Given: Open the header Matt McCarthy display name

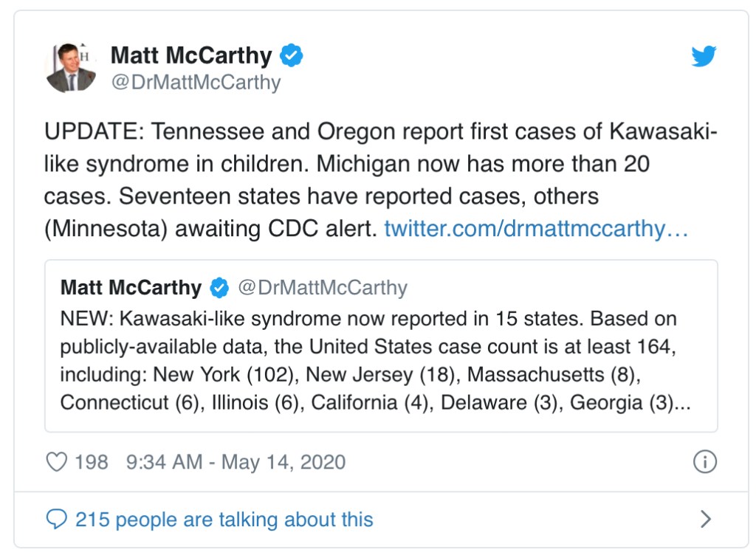Looking at the screenshot, I should (191, 55).
